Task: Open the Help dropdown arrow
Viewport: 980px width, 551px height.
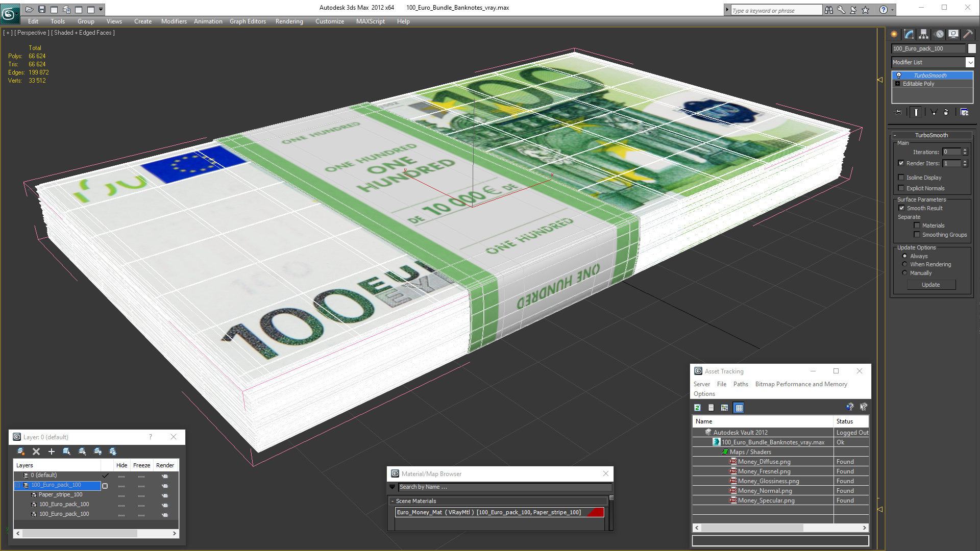Action: [892, 10]
